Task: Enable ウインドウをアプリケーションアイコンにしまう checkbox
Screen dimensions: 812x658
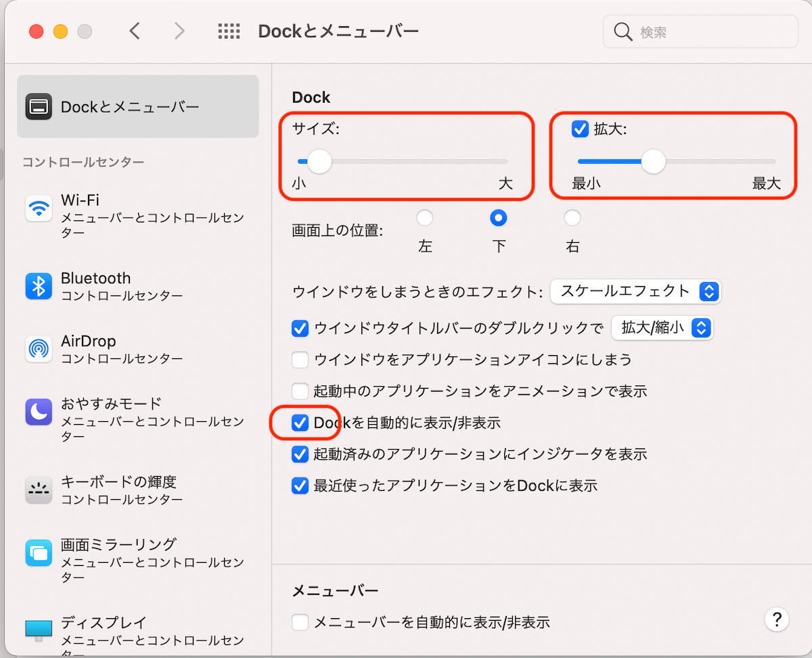Action: coord(300,360)
